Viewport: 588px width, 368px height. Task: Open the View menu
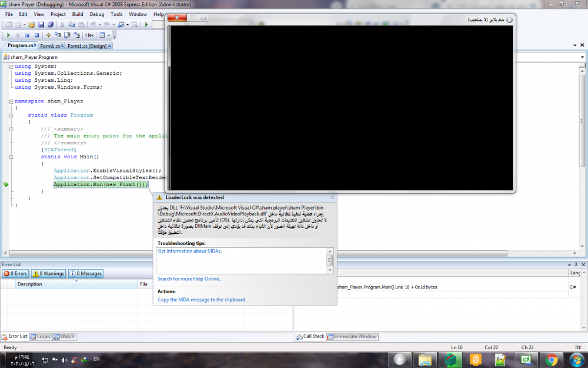click(39, 14)
